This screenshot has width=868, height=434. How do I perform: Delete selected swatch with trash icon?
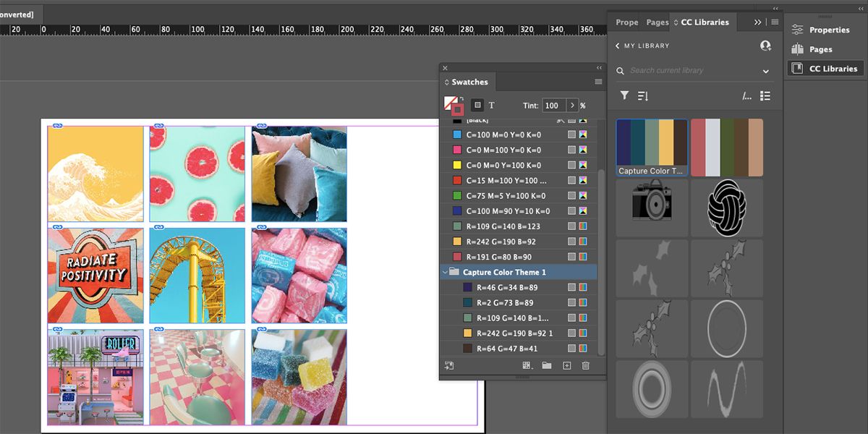585,365
